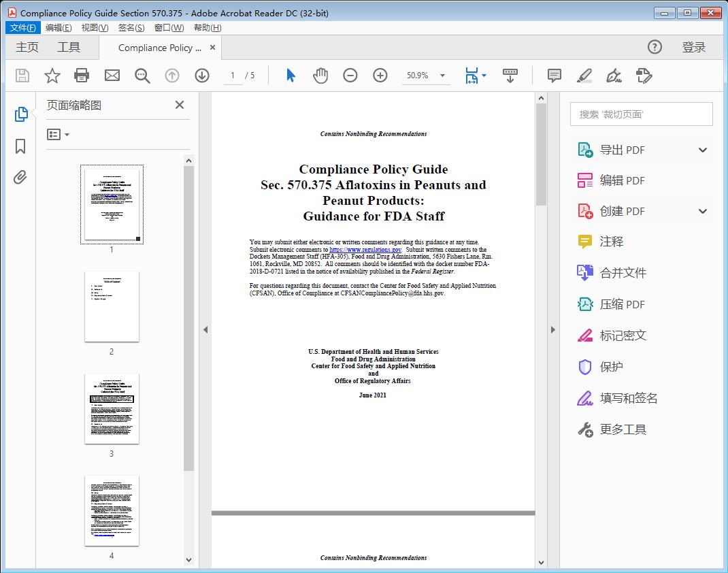The image size is (728, 573).
Task: Open the 视图 menu
Action: pyautogui.click(x=94, y=27)
